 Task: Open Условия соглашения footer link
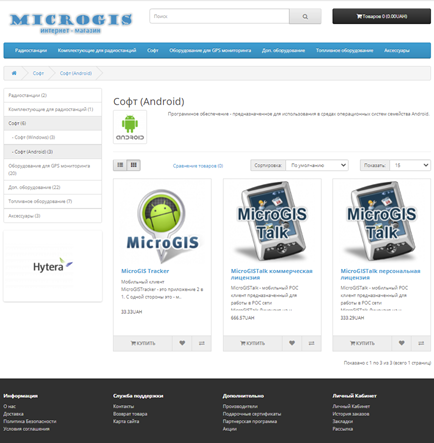[26, 429]
